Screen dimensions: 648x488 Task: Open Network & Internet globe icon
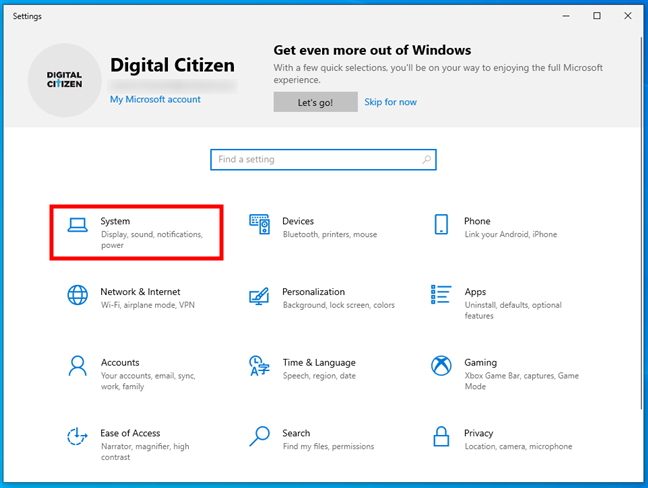[78, 296]
